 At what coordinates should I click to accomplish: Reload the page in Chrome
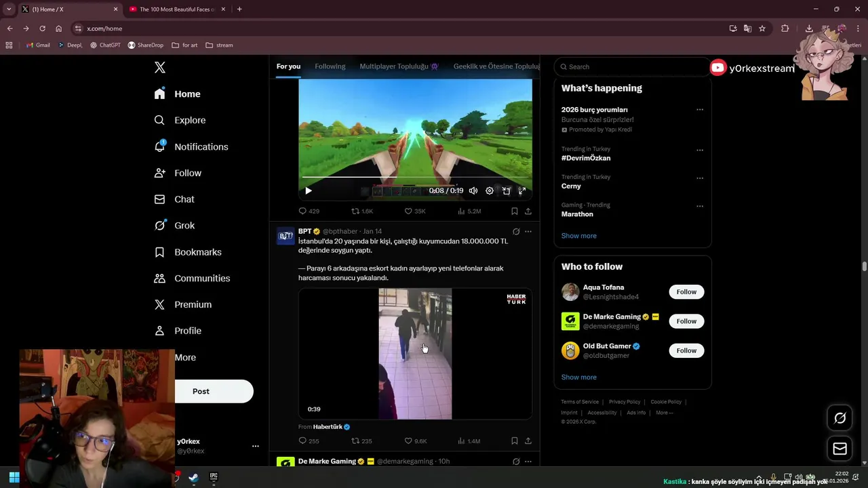42,28
